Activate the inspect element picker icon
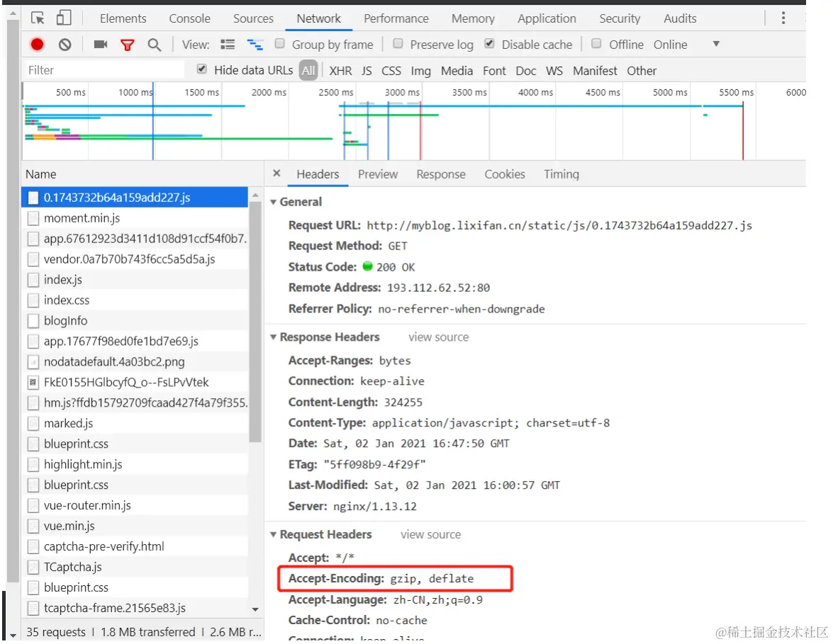Screen dimensions: 833x644 [x=38, y=18]
